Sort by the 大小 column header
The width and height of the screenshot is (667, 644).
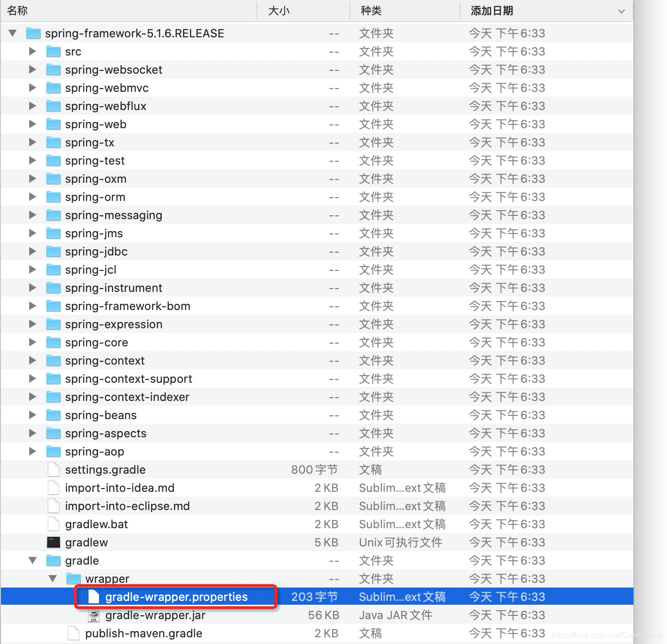point(279,11)
